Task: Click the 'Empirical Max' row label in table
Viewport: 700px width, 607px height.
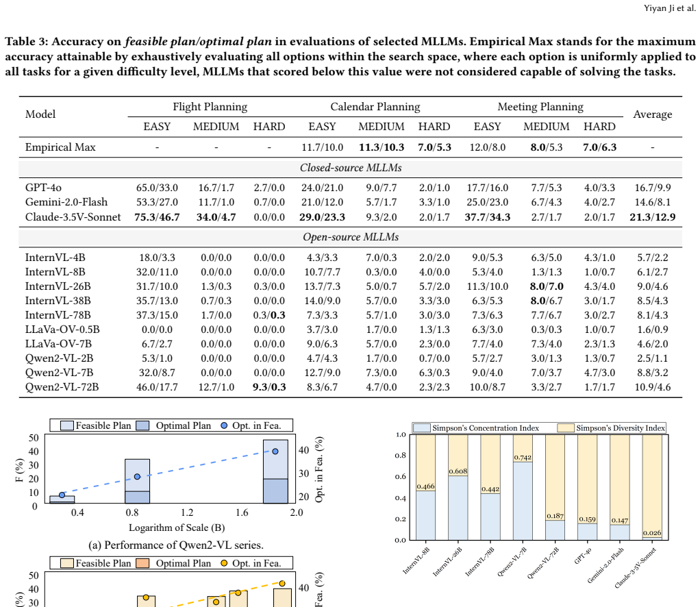Action: (x=60, y=147)
